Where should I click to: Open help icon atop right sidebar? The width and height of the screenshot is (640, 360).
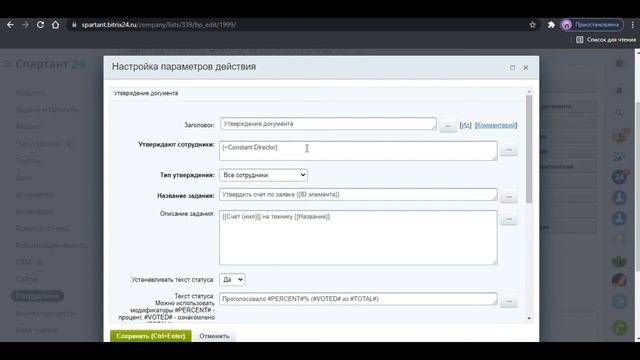point(619,64)
